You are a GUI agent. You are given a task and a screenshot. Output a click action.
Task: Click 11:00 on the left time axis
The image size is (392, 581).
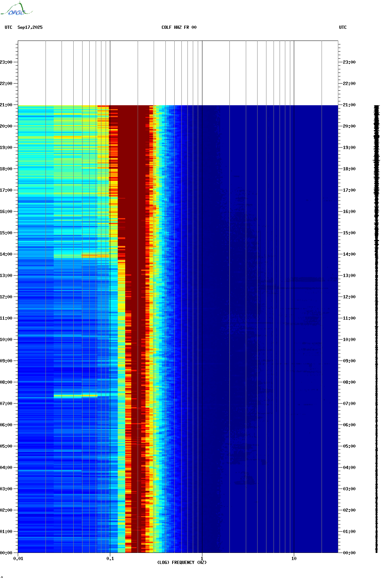[x=6, y=318]
